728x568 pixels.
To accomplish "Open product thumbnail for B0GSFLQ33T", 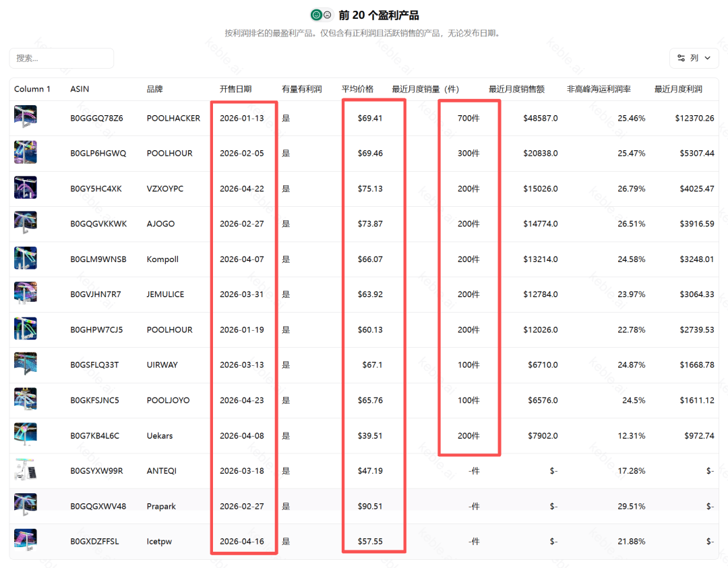I will (x=26, y=364).
